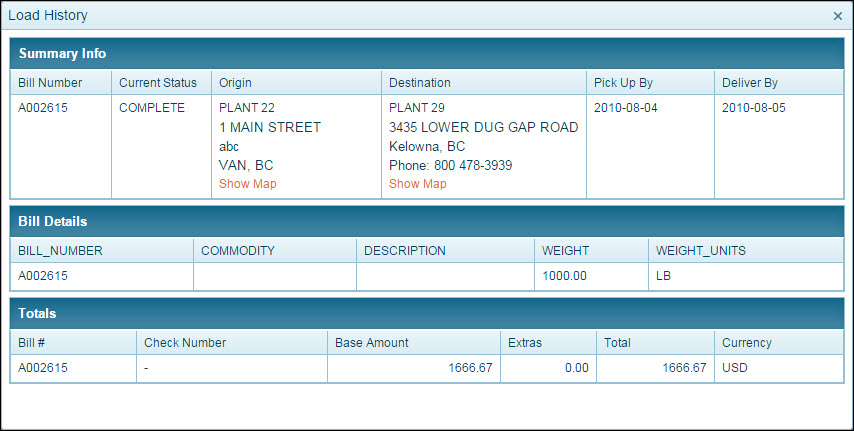
Task: Click the Totals section header
Action: pyautogui.click(x=37, y=313)
